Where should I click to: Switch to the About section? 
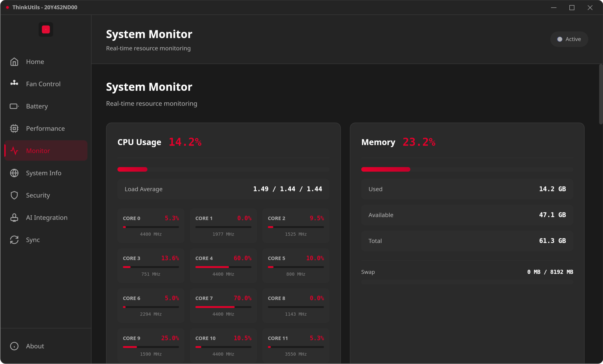coord(35,346)
